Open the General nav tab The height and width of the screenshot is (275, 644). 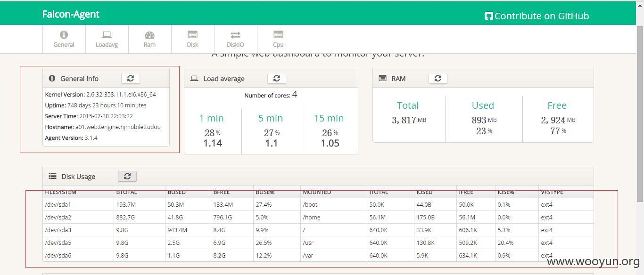click(64, 39)
